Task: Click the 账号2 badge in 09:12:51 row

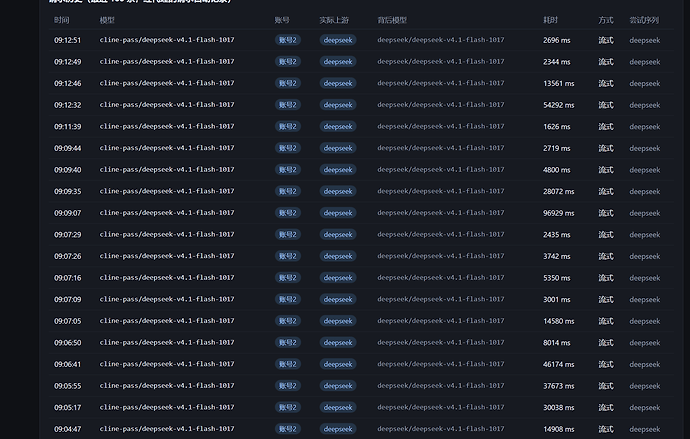Action: pyautogui.click(x=288, y=40)
